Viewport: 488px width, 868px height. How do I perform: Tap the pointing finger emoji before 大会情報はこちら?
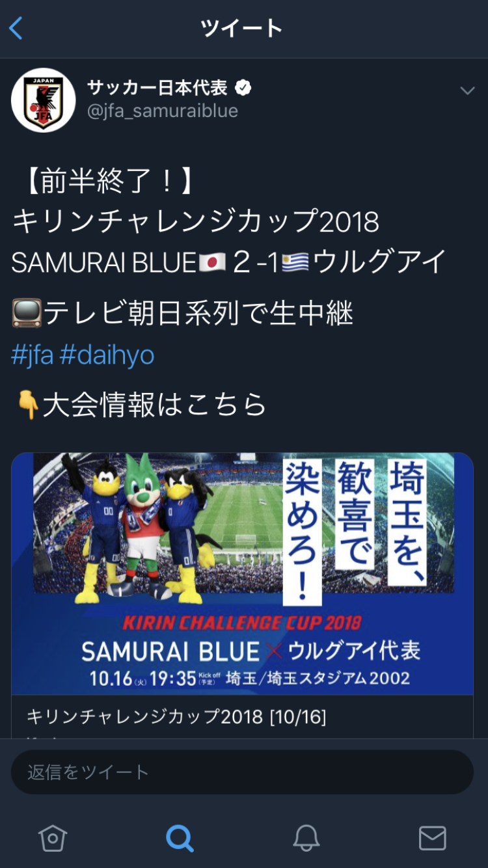[x=27, y=405]
